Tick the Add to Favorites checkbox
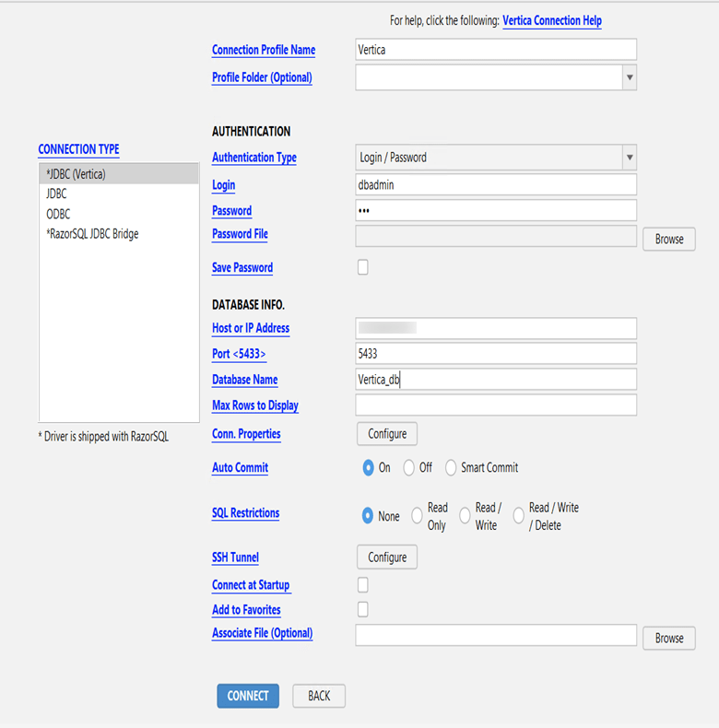The width and height of the screenshot is (719, 728). [363, 609]
